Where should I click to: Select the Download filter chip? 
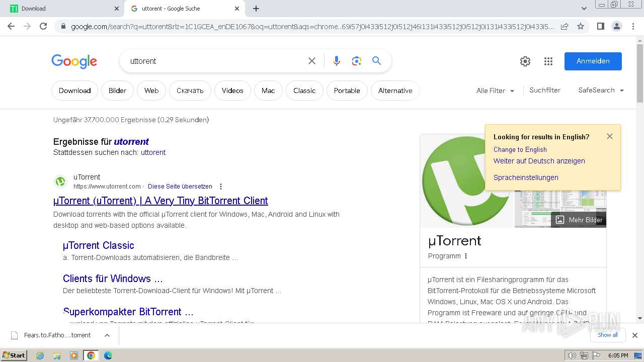[x=74, y=90]
